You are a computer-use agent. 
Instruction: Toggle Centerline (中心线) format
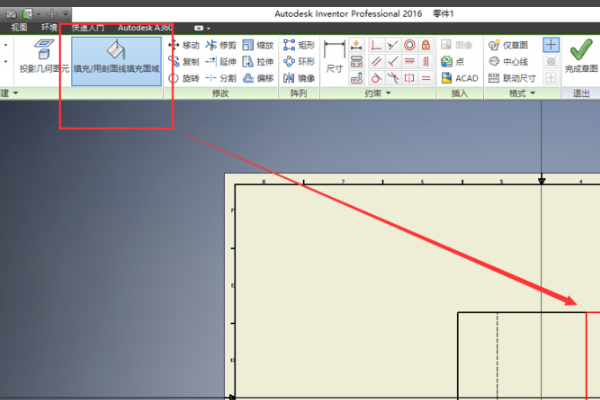click(513, 61)
